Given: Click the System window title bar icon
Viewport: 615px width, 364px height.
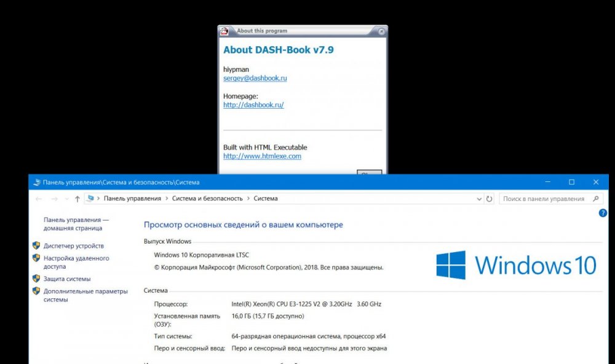Looking at the screenshot, I should [37, 183].
